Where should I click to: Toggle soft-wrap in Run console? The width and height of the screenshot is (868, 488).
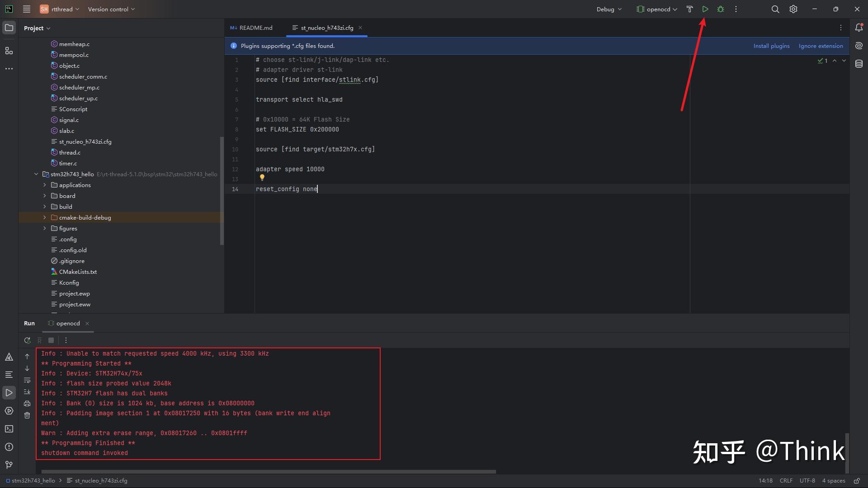pyautogui.click(x=27, y=380)
